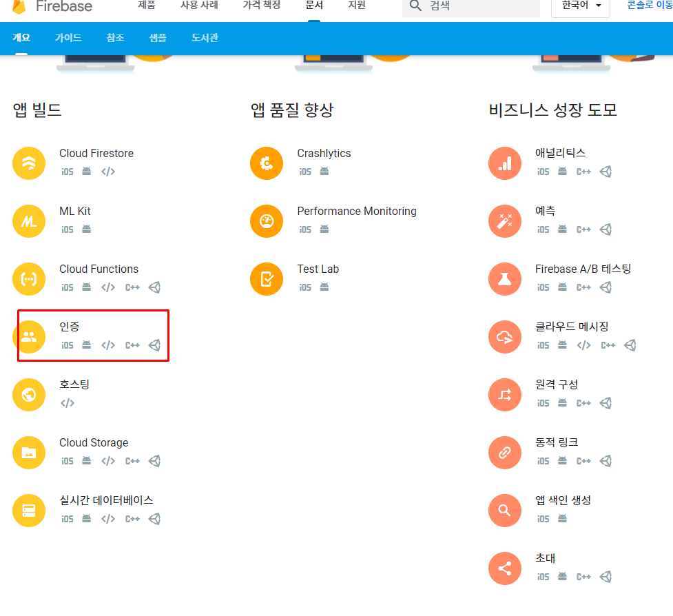Image resolution: width=673 pixels, height=616 pixels.
Task: Open the 한국어 language dropdown
Action: pyautogui.click(x=580, y=6)
